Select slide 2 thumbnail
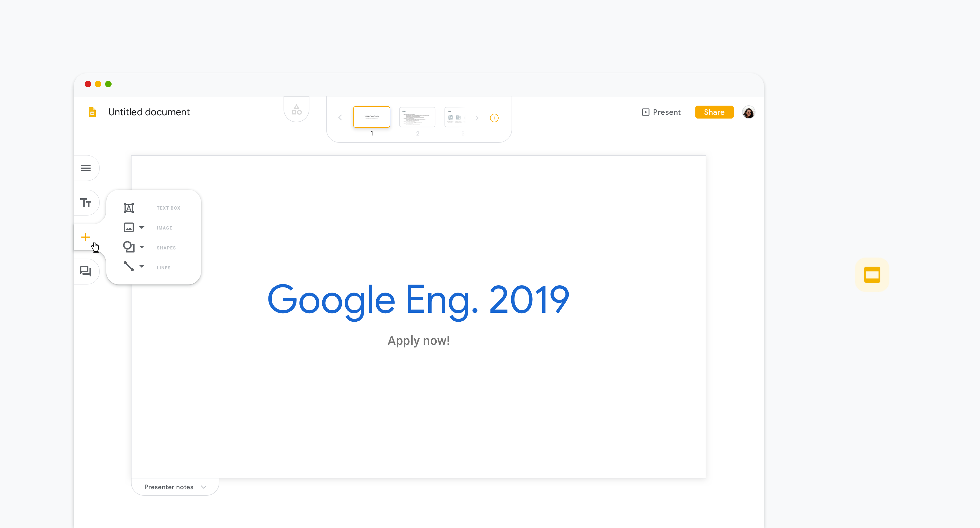 (x=417, y=117)
